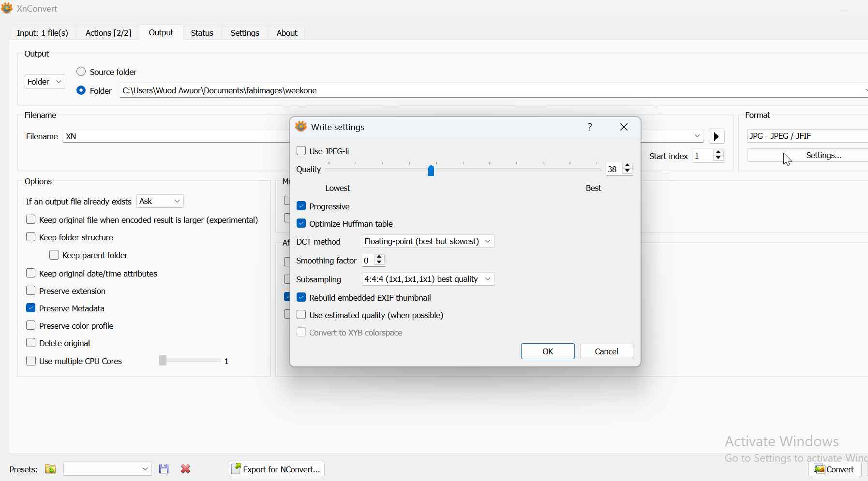Viewport: 868px width, 481px height.
Task: Click the Convert button
Action: click(835, 469)
